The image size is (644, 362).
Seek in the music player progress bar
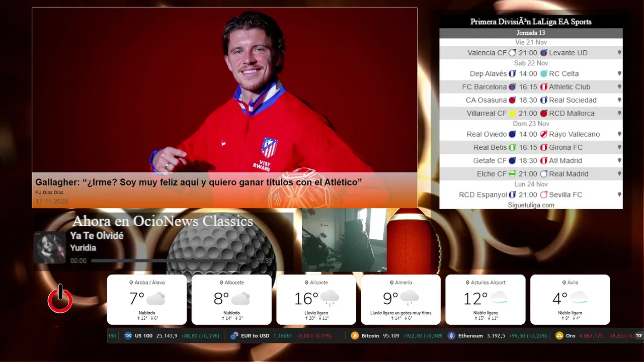[x=174, y=261]
